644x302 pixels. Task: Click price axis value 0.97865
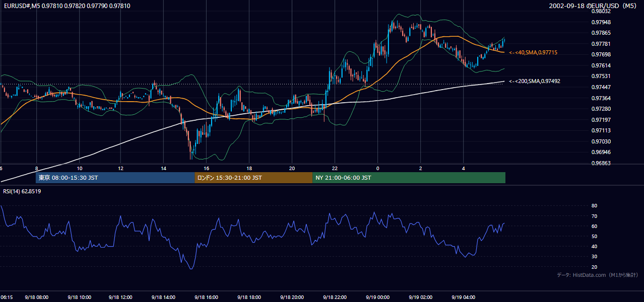601,33
